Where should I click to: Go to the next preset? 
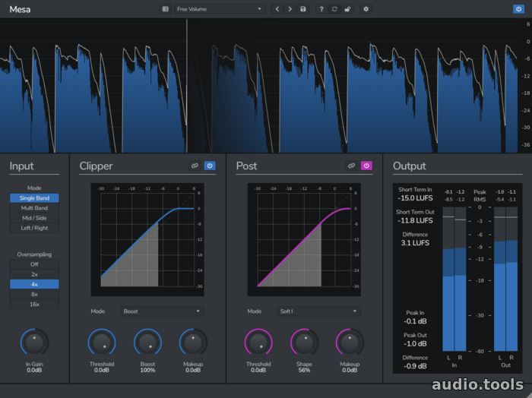290,9
